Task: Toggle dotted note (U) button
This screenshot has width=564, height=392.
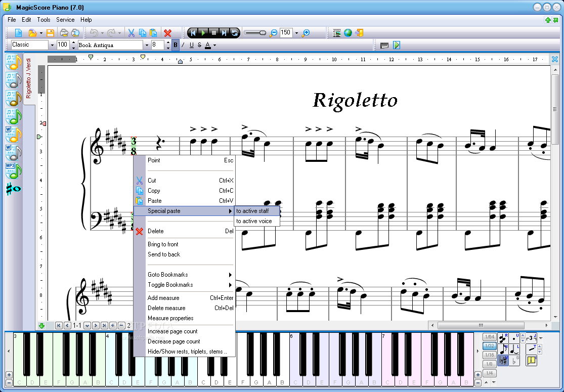Action: click(515, 338)
